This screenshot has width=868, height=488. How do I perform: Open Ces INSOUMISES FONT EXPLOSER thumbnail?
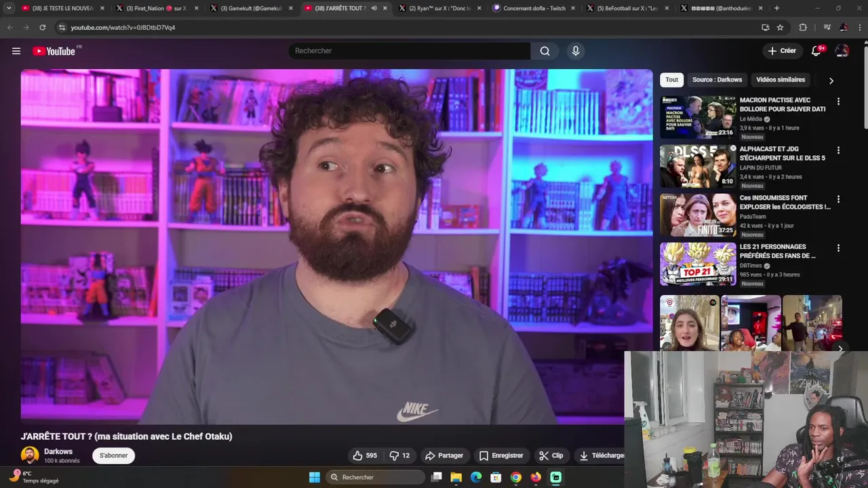pyautogui.click(x=698, y=215)
